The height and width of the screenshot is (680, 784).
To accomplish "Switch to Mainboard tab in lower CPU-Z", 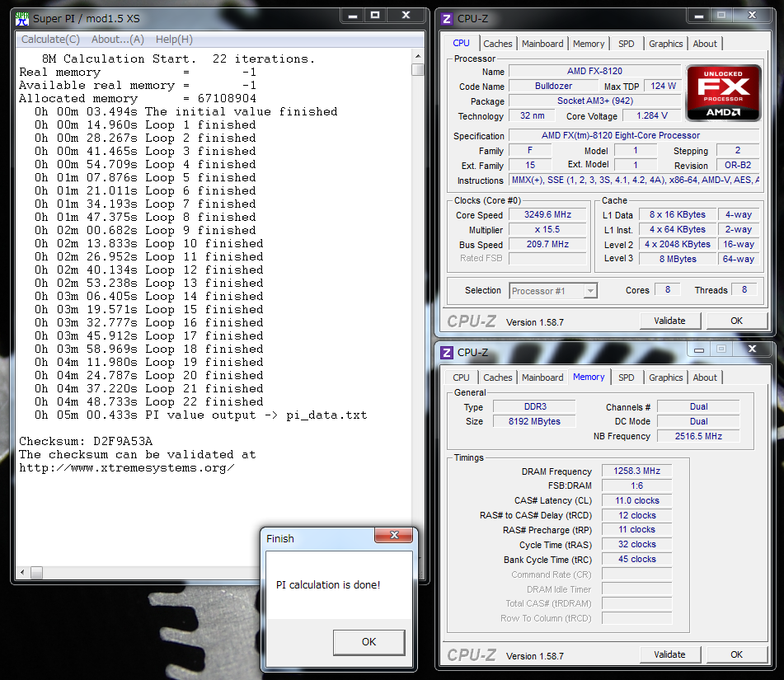I will [542, 378].
